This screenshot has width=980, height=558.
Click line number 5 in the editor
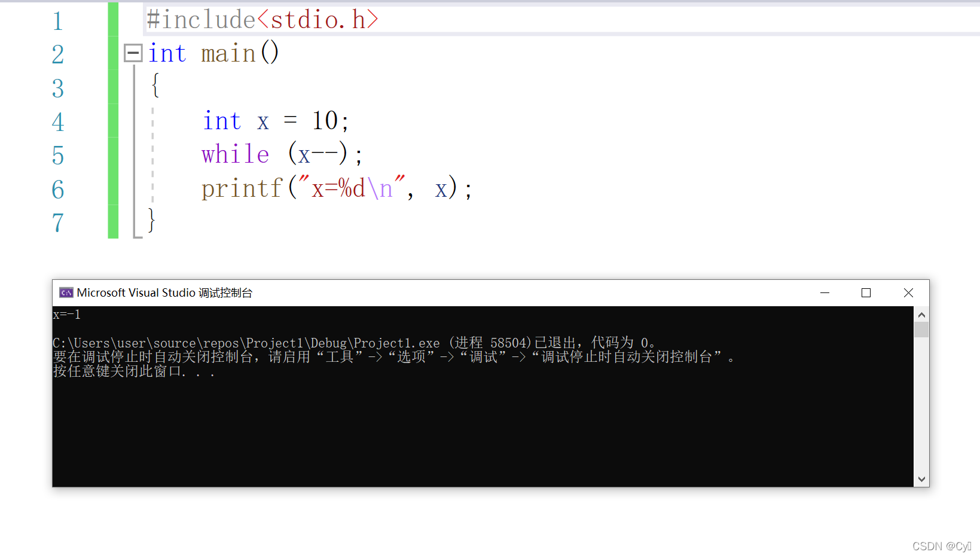coord(57,155)
